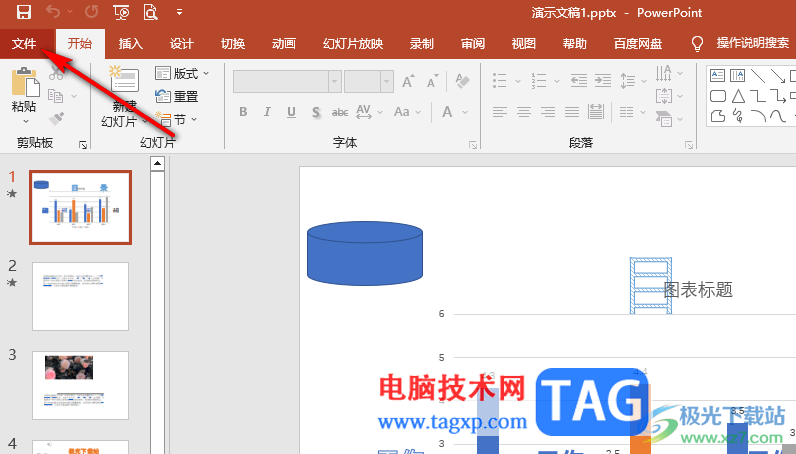Switch to the 插入 tab
The width and height of the screenshot is (796, 454).
pos(131,44)
